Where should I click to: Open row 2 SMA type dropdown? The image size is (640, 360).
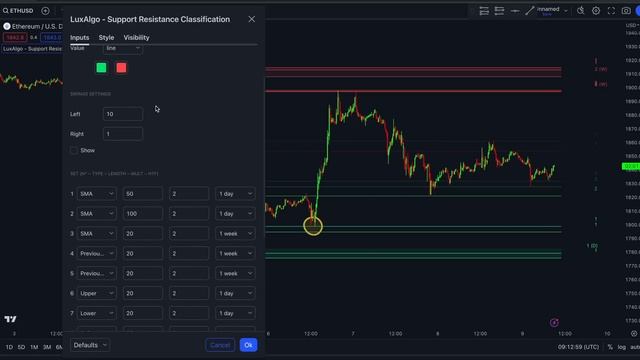coord(96,213)
